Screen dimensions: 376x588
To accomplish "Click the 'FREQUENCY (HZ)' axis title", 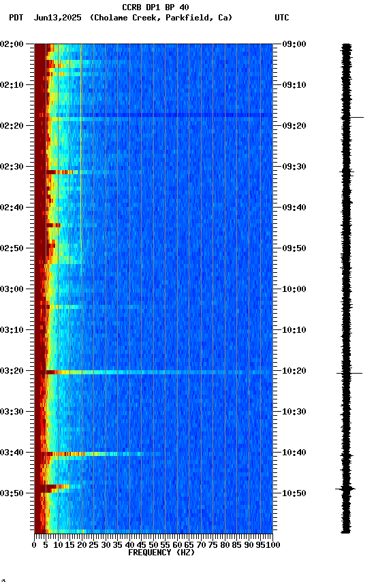I will [161, 553].
